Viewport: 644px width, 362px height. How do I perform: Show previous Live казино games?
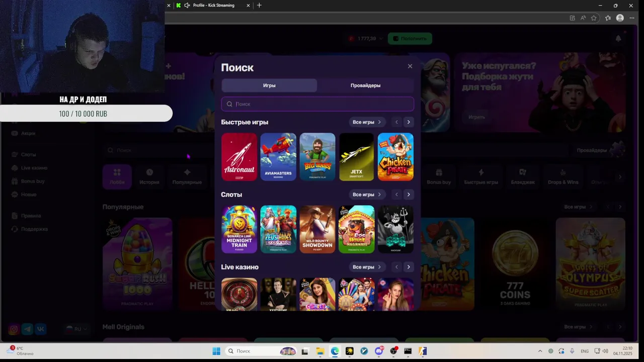pyautogui.click(x=396, y=267)
